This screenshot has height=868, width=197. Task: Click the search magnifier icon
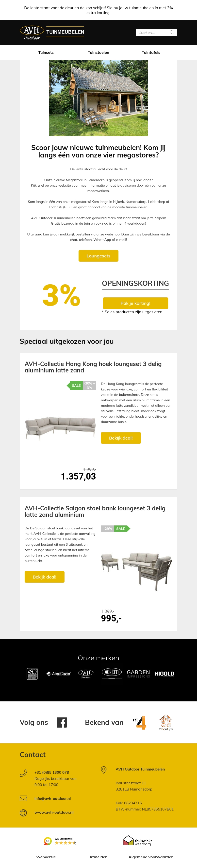[172, 32]
